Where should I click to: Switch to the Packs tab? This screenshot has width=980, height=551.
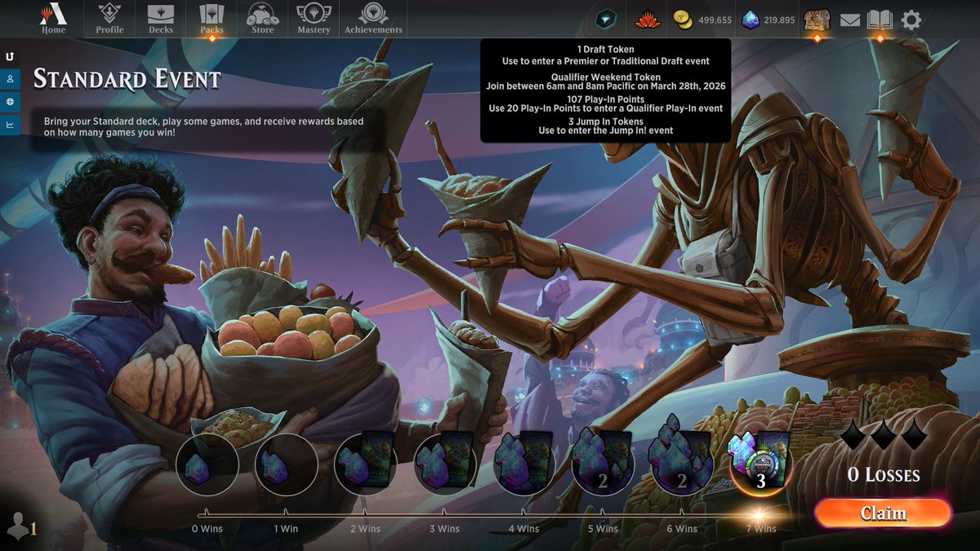(212, 19)
